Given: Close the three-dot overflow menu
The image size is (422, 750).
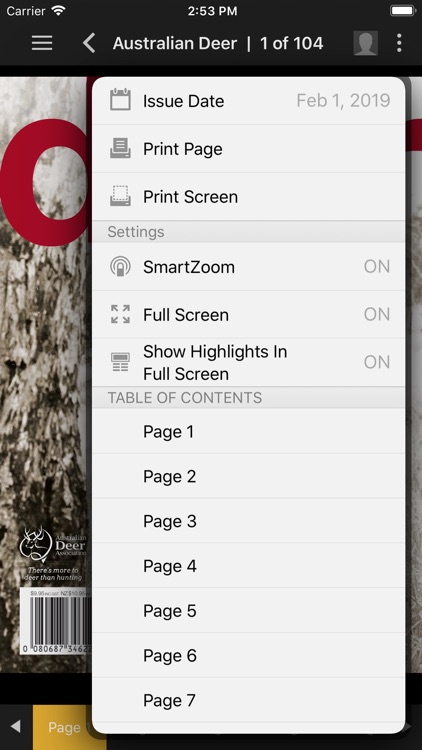Looking at the screenshot, I should [399, 44].
